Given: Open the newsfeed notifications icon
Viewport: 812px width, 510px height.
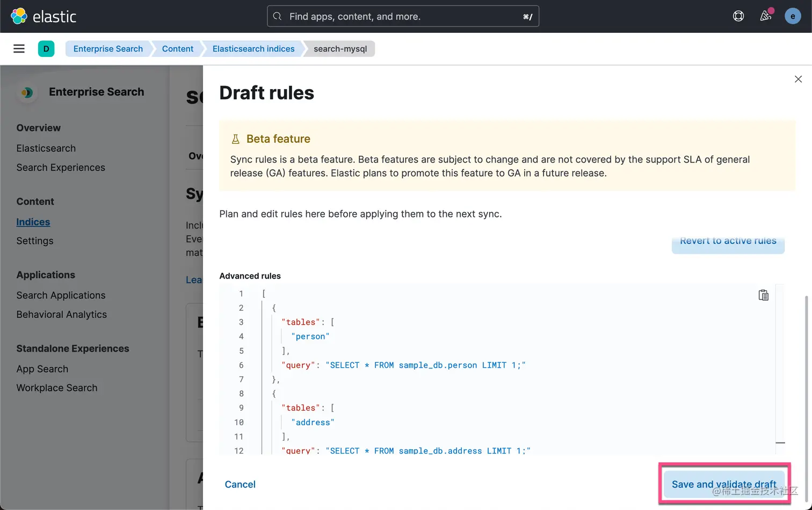Looking at the screenshot, I should coord(766,16).
